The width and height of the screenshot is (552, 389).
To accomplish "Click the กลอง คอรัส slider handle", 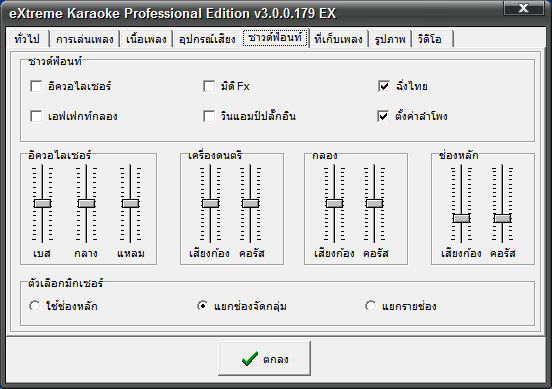I will [x=375, y=203].
